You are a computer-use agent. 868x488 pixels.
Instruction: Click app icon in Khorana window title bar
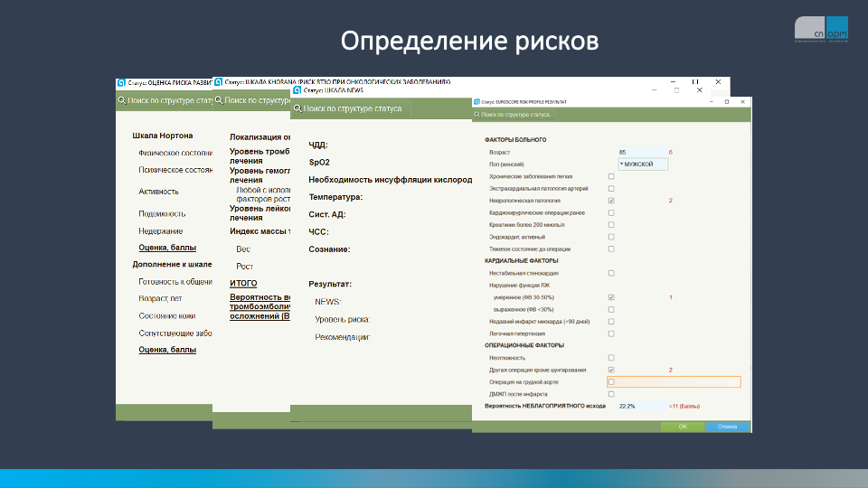(x=218, y=82)
